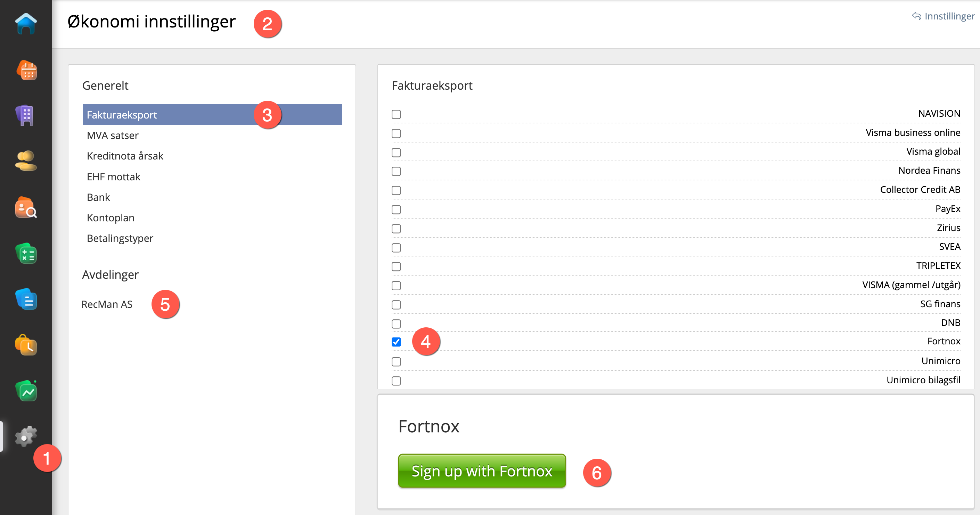Open the purple building icon in the sidebar
980x515 pixels.
pyautogui.click(x=25, y=115)
